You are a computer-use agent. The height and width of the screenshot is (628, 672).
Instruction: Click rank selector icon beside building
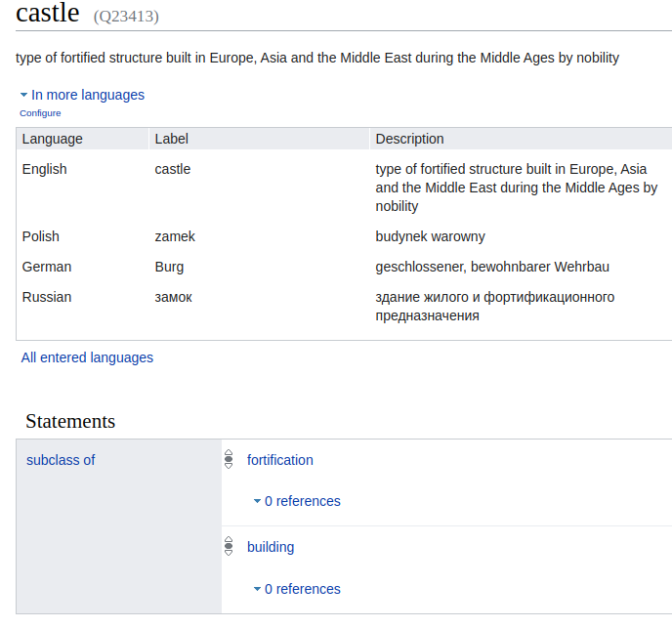[x=229, y=546]
